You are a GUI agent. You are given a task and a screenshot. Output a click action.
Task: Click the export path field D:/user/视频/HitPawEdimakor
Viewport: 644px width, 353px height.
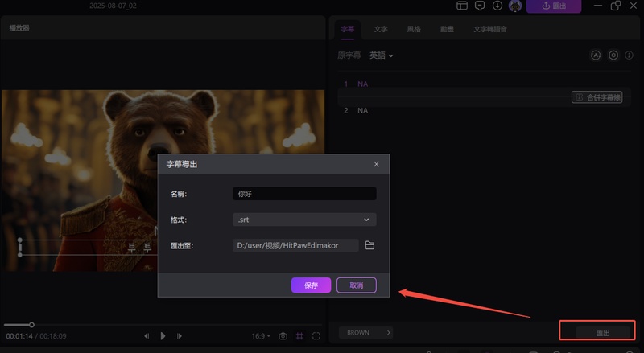[295, 245]
